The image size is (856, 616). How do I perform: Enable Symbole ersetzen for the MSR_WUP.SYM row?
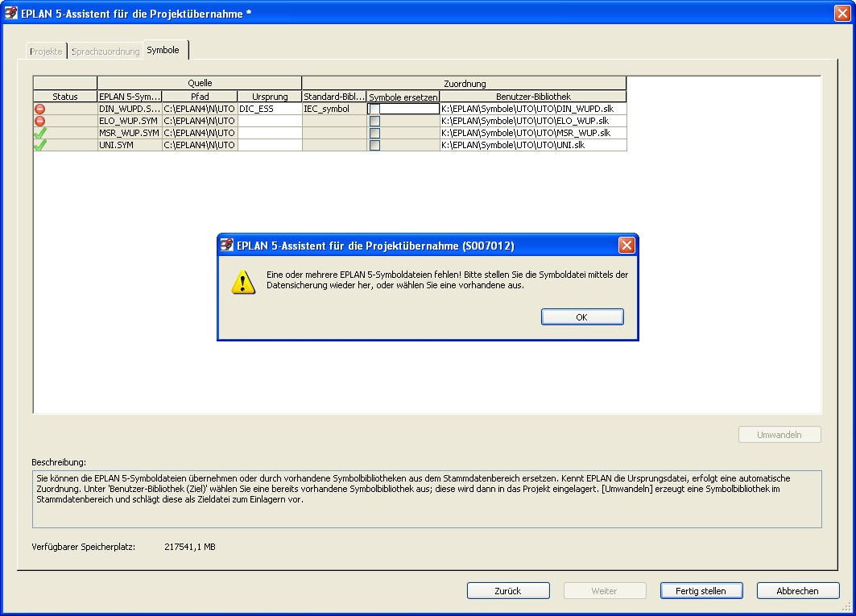click(x=374, y=133)
